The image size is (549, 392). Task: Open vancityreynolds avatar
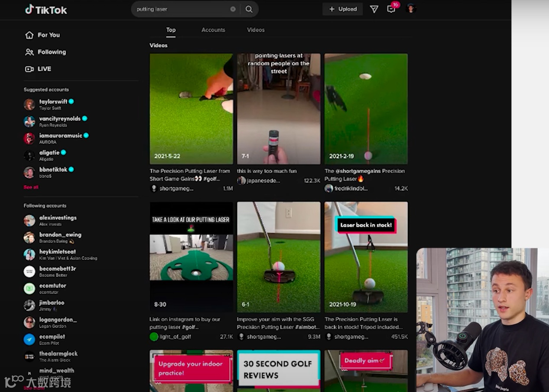click(29, 121)
